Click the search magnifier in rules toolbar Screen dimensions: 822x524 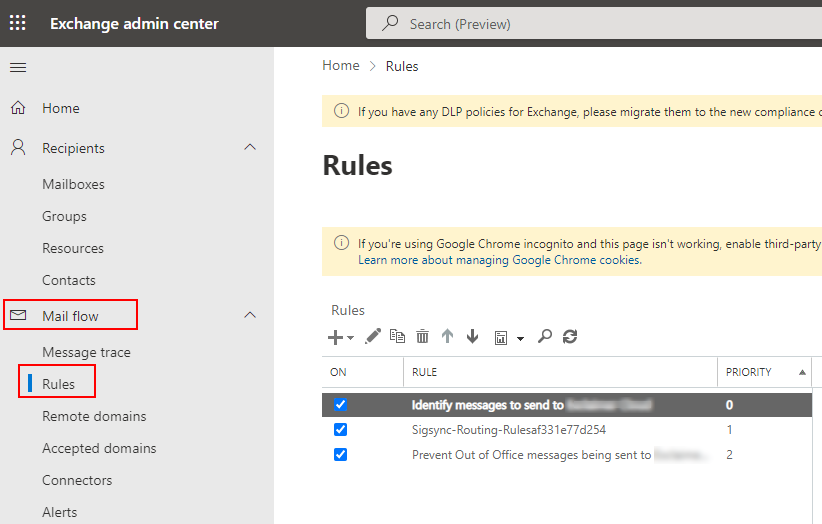pyautogui.click(x=545, y=337)
